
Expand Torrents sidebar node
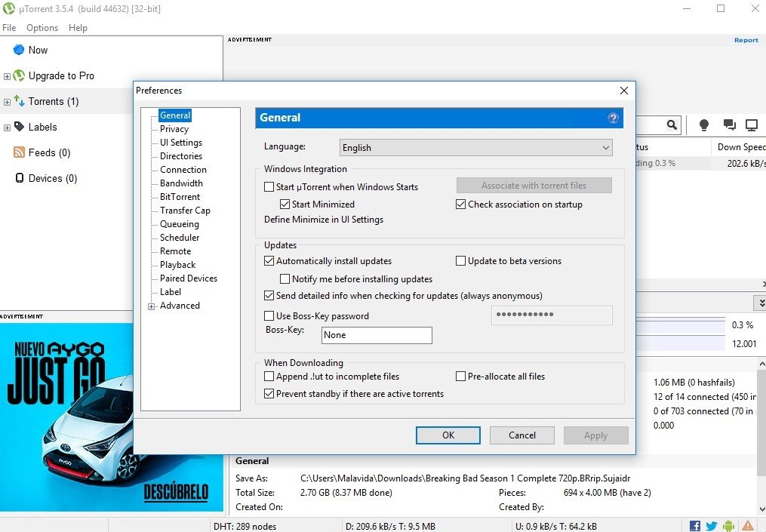[7, 102]
